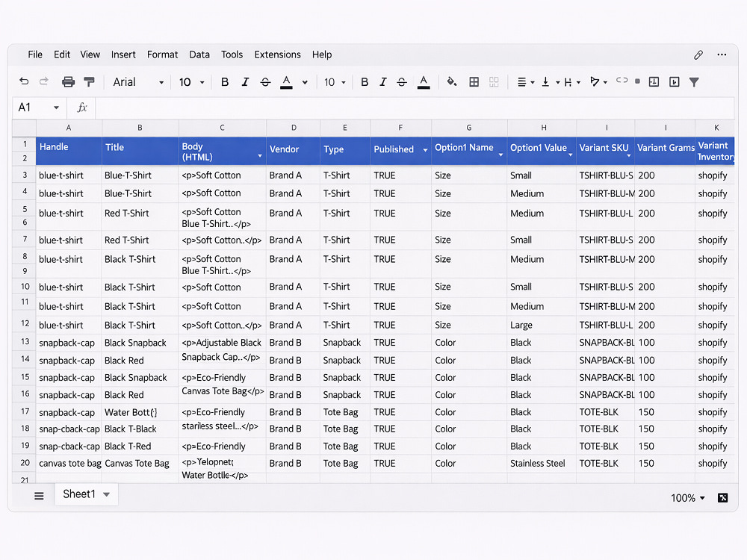Click the 'Water Bott' title cell

click(x=140, y=412)
